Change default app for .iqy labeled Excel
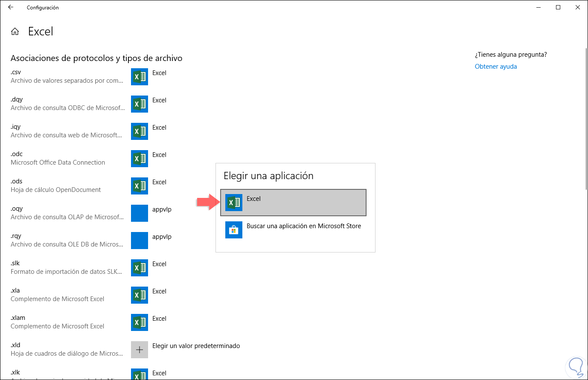Viewport: 588px width, 380px height. coord(159,128)
